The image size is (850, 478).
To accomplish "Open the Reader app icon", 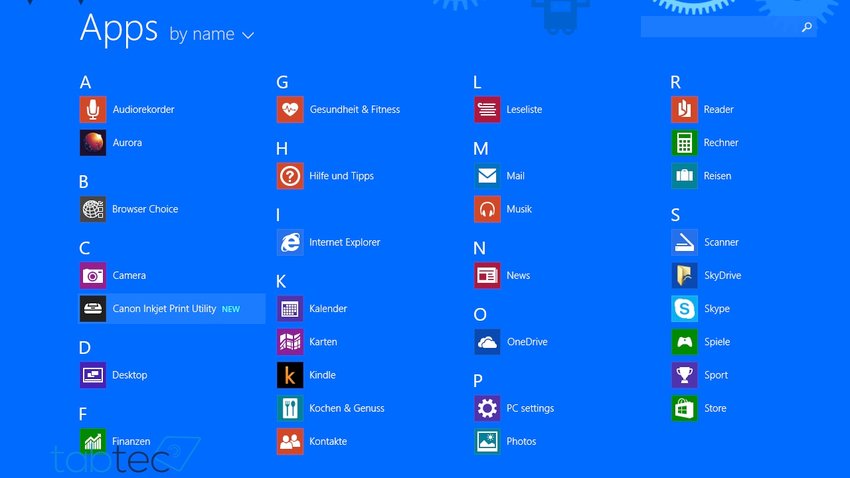I will click(684, 109).
